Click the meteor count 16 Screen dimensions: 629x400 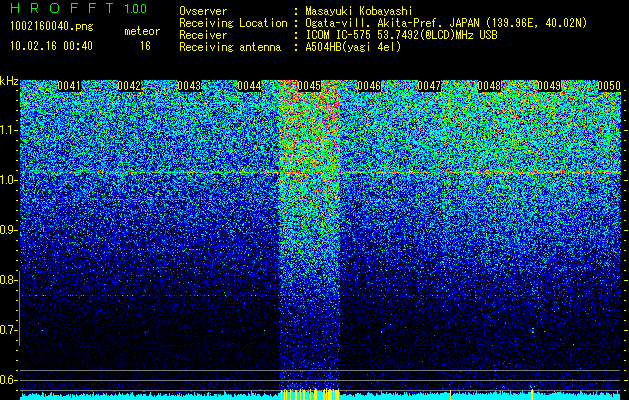tap(145, 46)
